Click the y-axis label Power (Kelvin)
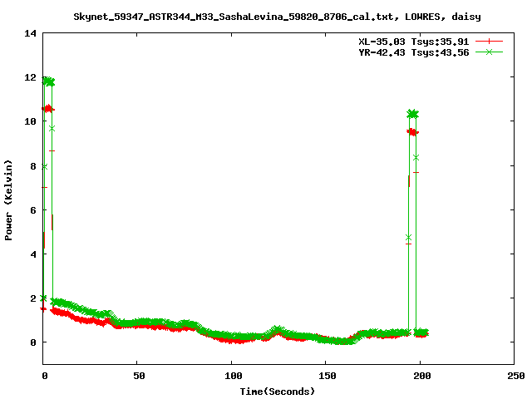Image resolution: width=532 pixels, height=399 pixels. pos(8,200)
